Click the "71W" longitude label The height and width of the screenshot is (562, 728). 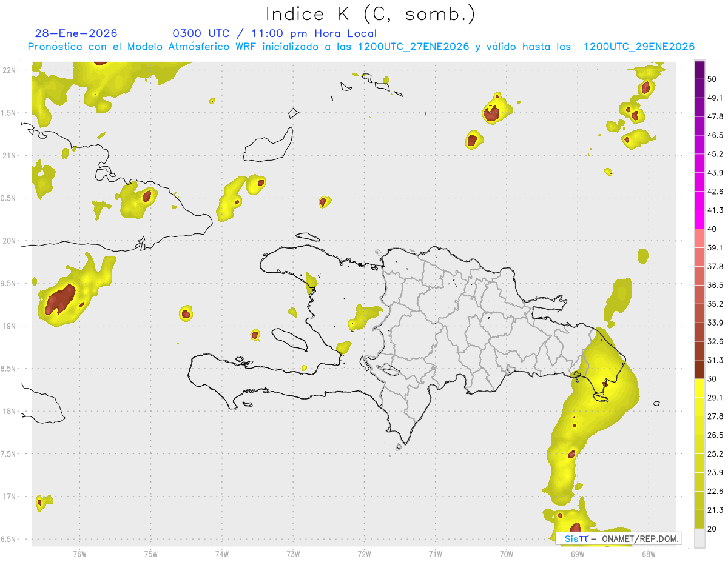[x=435, y=553]
